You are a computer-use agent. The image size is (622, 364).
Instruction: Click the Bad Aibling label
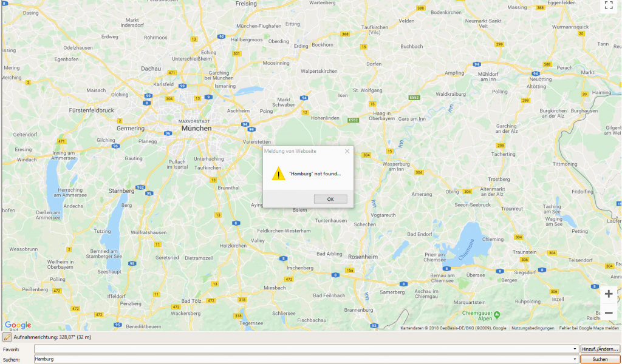coord(329,254)
